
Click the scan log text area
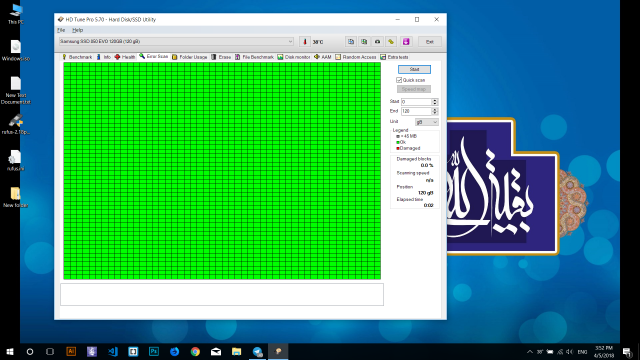pos(222,294)
